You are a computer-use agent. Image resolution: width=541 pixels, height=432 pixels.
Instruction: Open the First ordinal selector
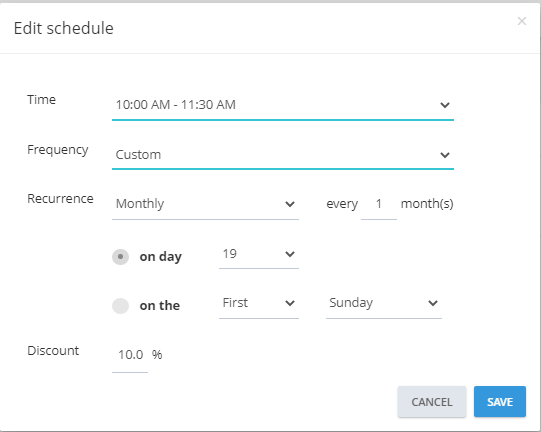pos(259,304)
